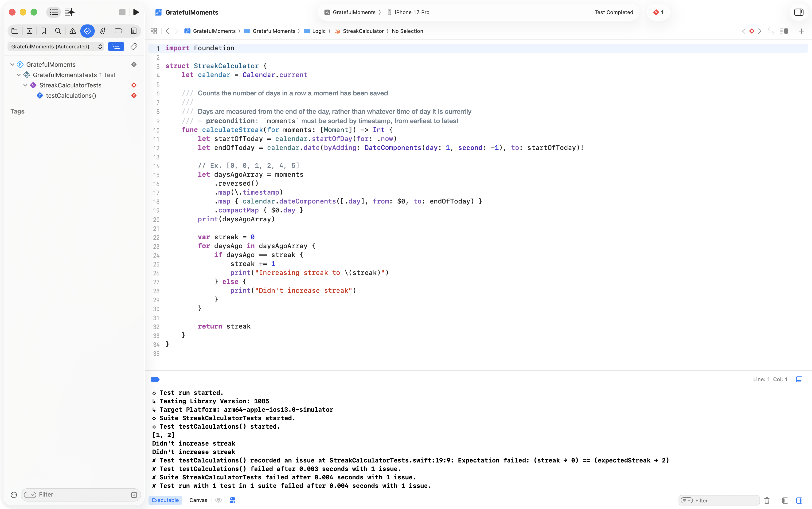Screen dimensions: 812x509
Task: Show the error count indicator
Action: [659, 12]
